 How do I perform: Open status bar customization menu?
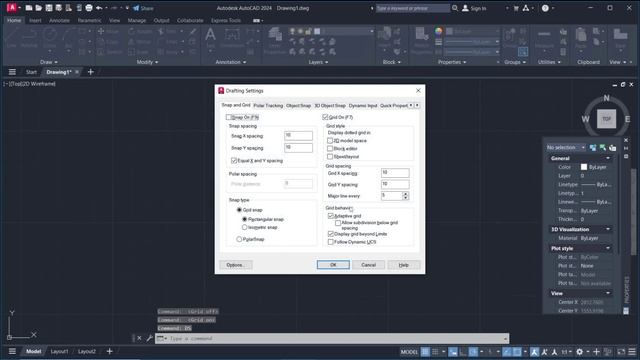632,351
